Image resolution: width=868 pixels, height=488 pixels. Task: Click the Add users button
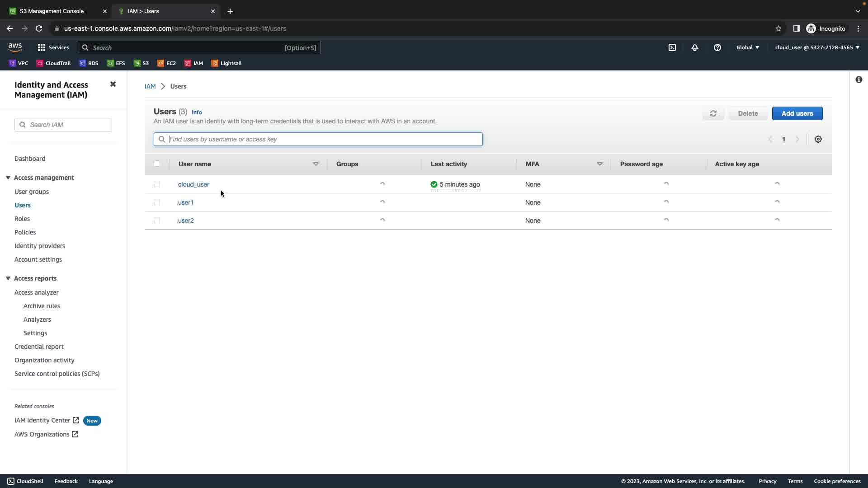797,113
